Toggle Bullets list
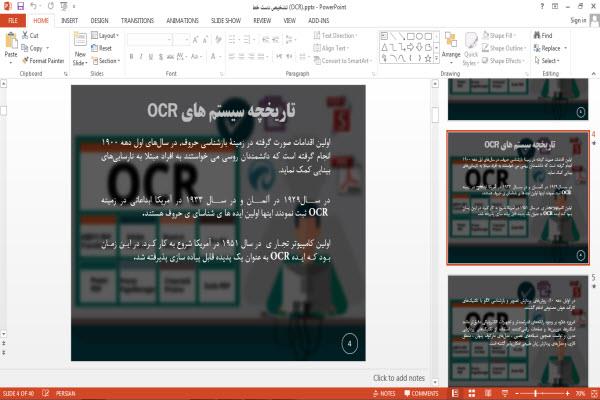This screenshot has height=400, width=600. coord(234,39)
